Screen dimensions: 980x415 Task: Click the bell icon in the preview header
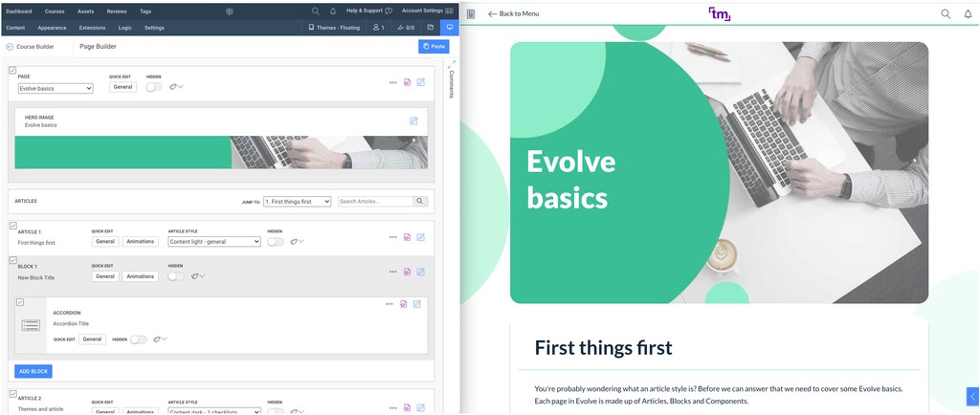[x=969, y=13]
